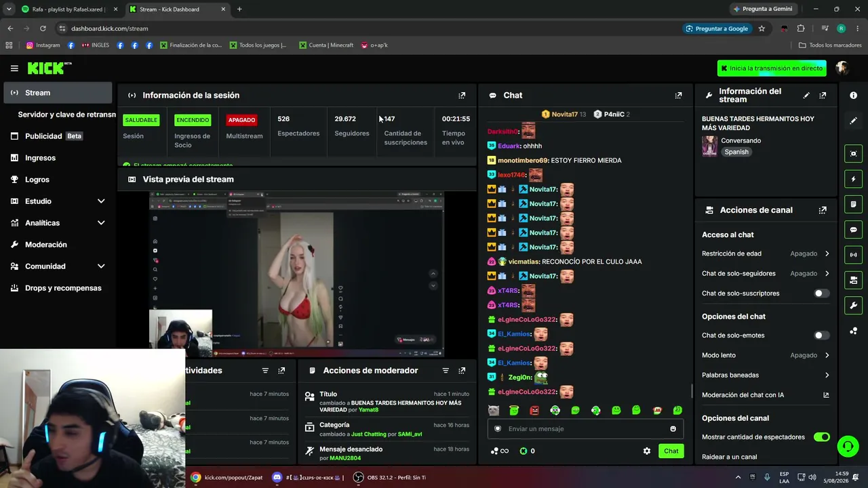Viewport: 868px width, 488px height.
Task: Click the browser address bar URL
Action: click(109, 28)
